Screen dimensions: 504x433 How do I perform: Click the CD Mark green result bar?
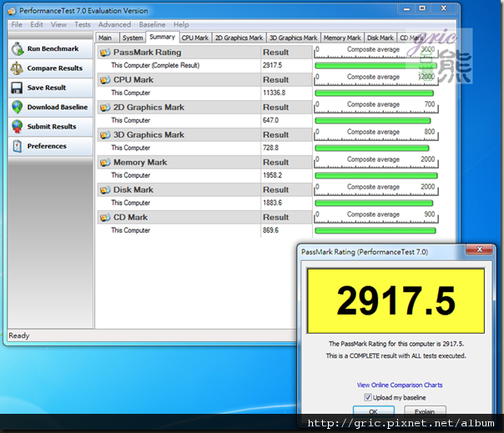[x=375, y=231]
